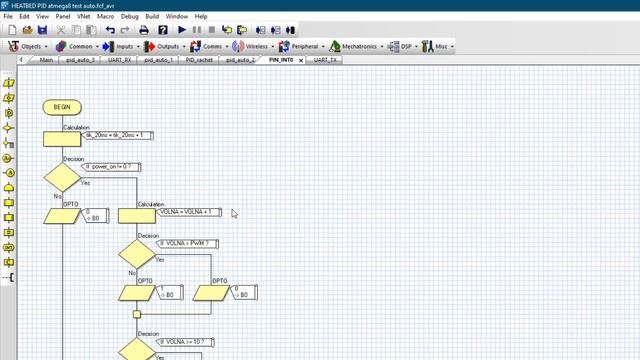Open help with the question mark icon
The image size is (640, 360).
point(163,30)
